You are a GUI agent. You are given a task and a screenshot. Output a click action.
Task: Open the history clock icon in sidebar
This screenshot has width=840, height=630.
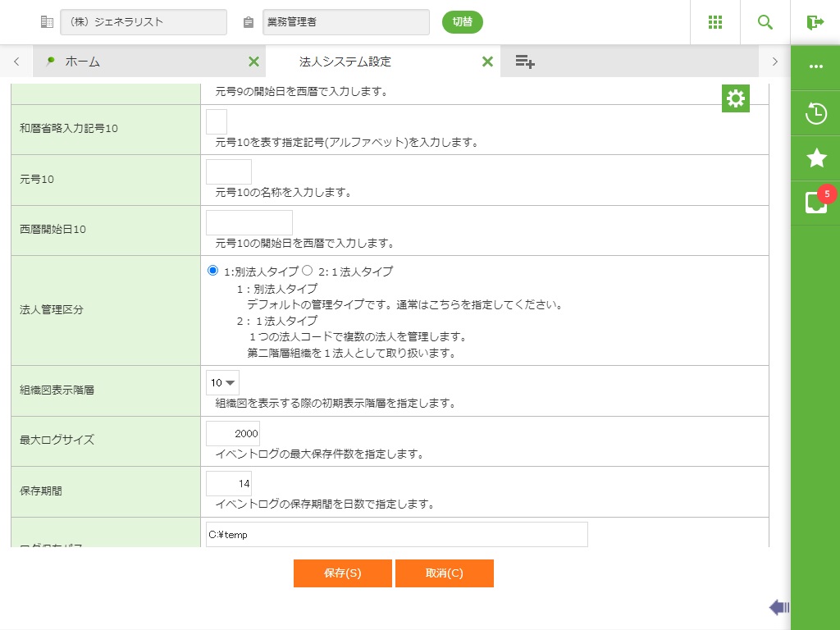[815, 113]
